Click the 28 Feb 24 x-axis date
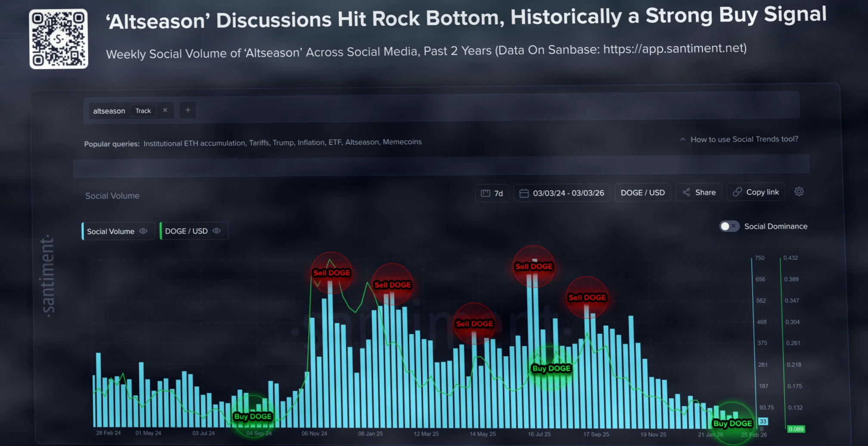The width and height of the screenshot is (868, 446). pos(108,433)
